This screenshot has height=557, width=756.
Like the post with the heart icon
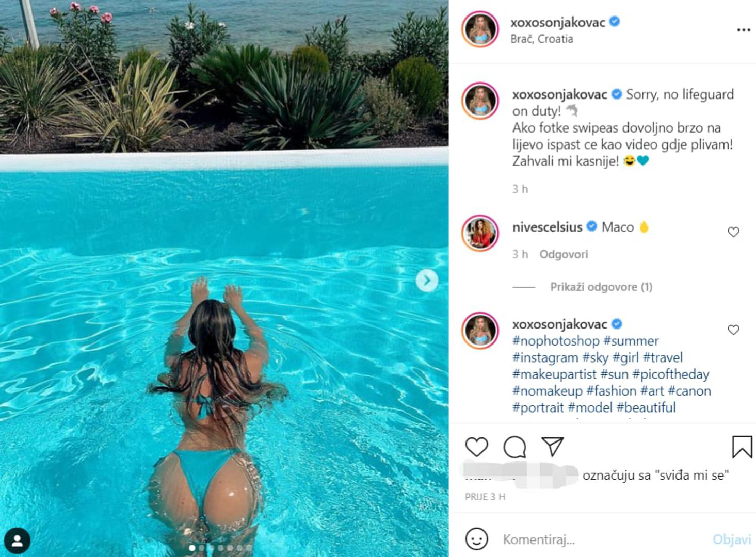pyautogui.click(x=476, y=447)
